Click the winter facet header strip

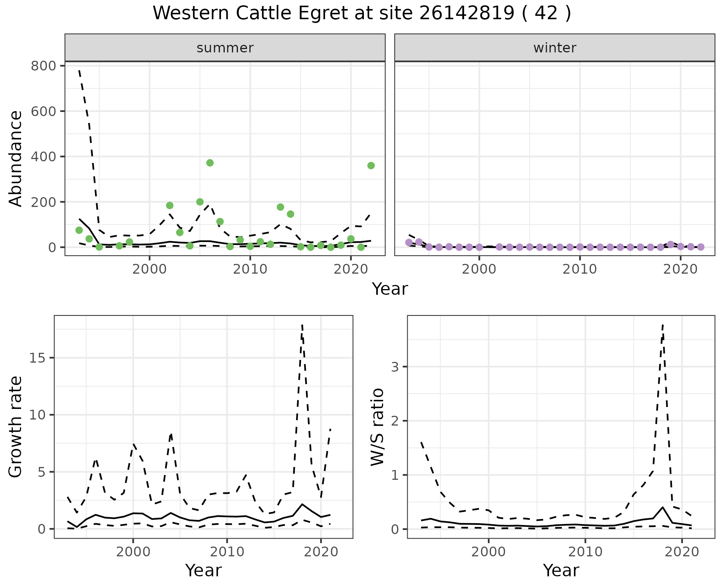(x=554, y=48)
